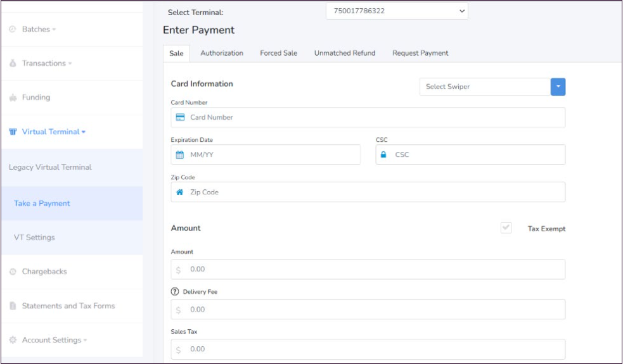Click the Delivery Fee help question mark icon
The height and width of the screenshot is (364, 623).
pyautogui.click(x=175, y=291)
